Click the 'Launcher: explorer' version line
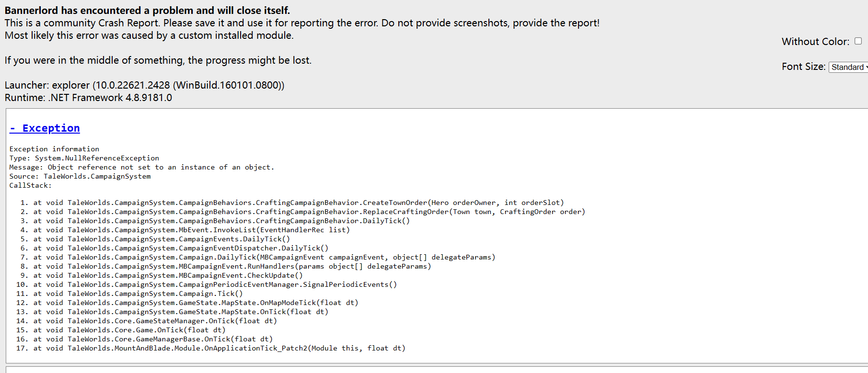This screenshot has width=868, height=373. (x=144, y=85)
